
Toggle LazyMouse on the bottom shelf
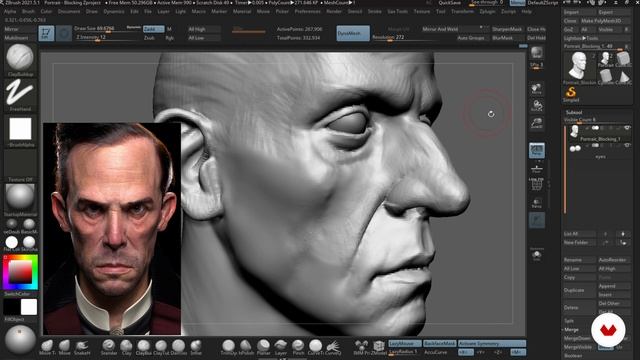point(404,344)
